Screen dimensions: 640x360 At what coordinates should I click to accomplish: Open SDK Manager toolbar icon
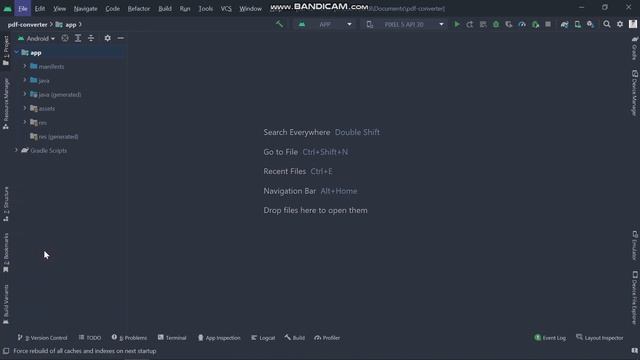click(x=591, y=24)
